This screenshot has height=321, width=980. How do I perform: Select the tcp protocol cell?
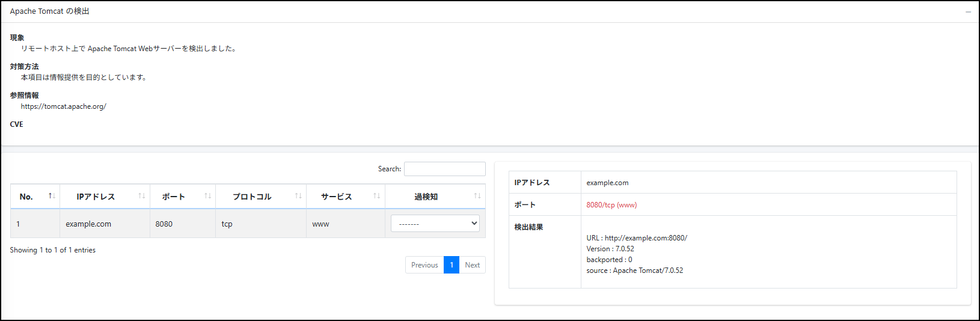(x=261, y=224)
